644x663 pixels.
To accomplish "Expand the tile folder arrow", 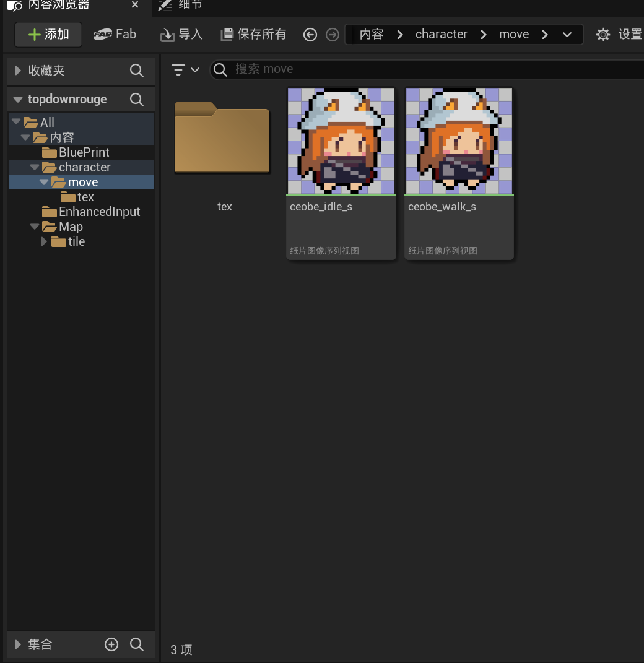I will point(43,241).
